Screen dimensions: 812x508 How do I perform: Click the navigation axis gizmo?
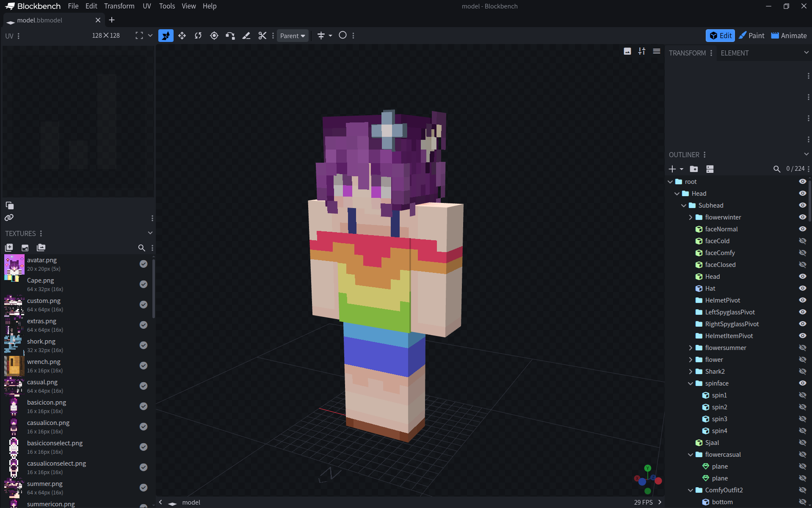pyautogui.click(x=648, y=480)
